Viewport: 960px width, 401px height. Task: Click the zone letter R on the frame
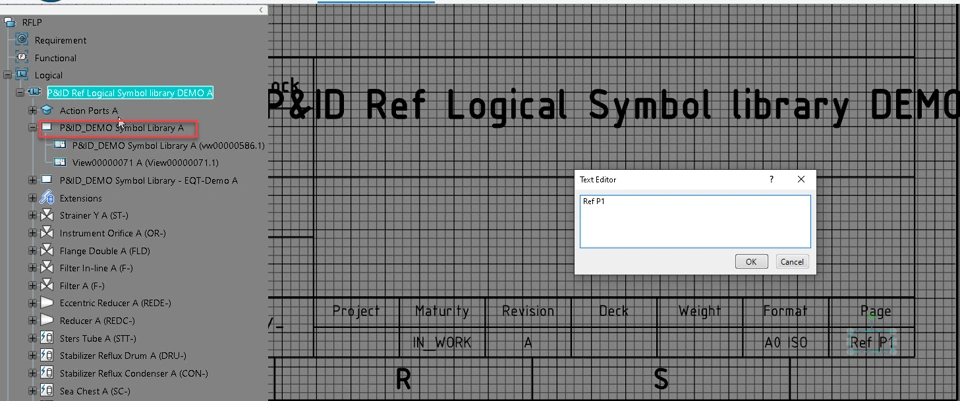[x=403, y=380]
